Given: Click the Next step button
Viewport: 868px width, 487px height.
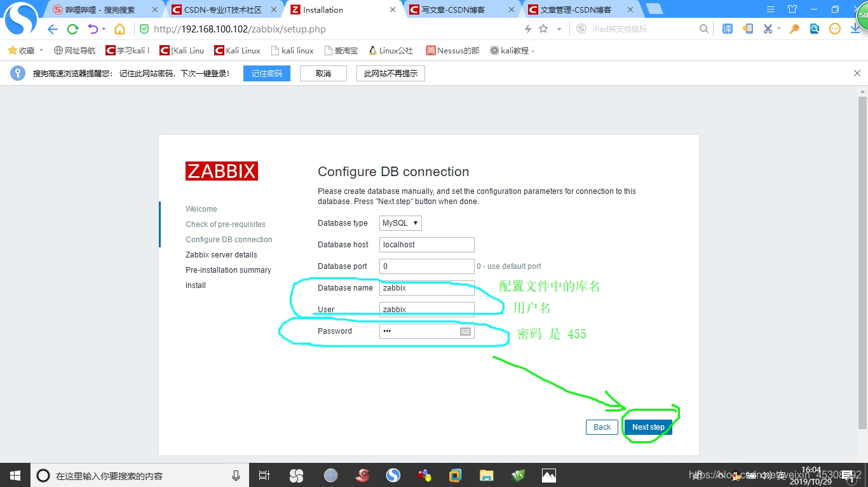Looking at the screenshot, I should coord(648,427).
